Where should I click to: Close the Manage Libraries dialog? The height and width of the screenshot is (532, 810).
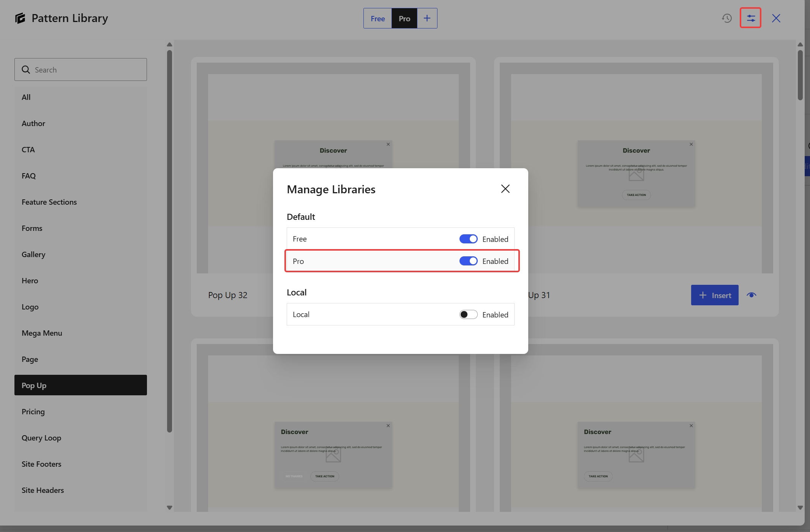tap(505, 189)
